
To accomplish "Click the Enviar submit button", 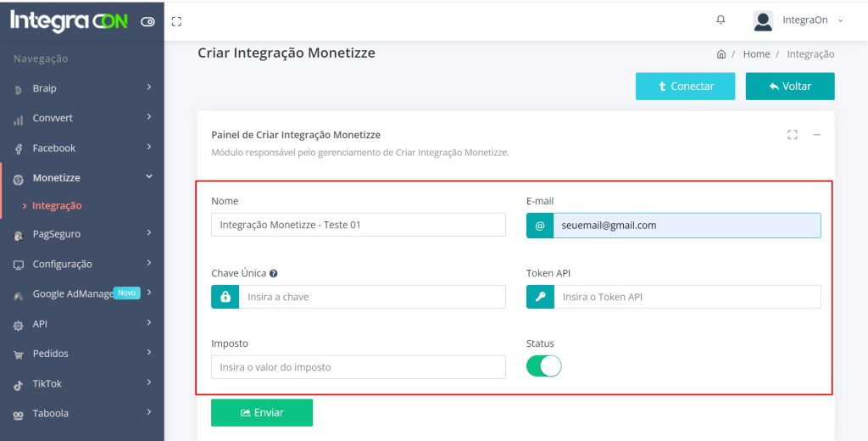I will pos(262,413).
